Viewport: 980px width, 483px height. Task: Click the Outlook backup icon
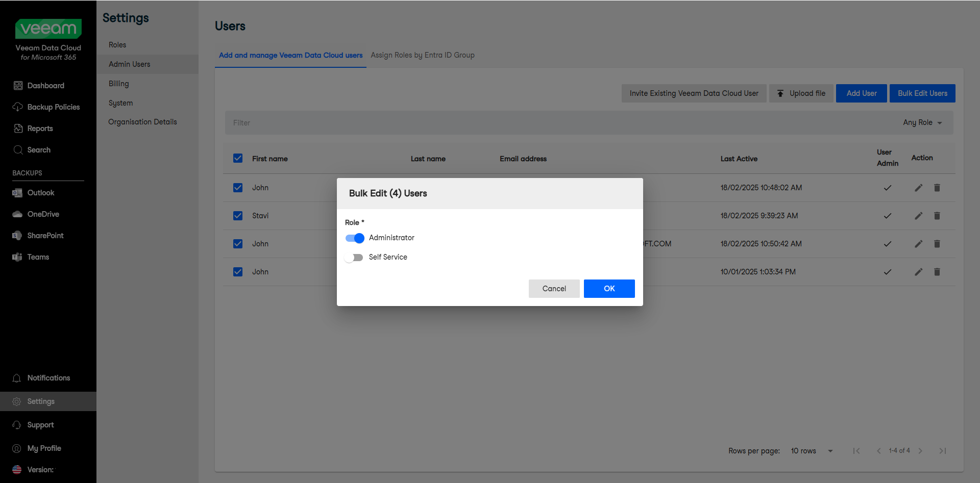click(x=17, y=193)
